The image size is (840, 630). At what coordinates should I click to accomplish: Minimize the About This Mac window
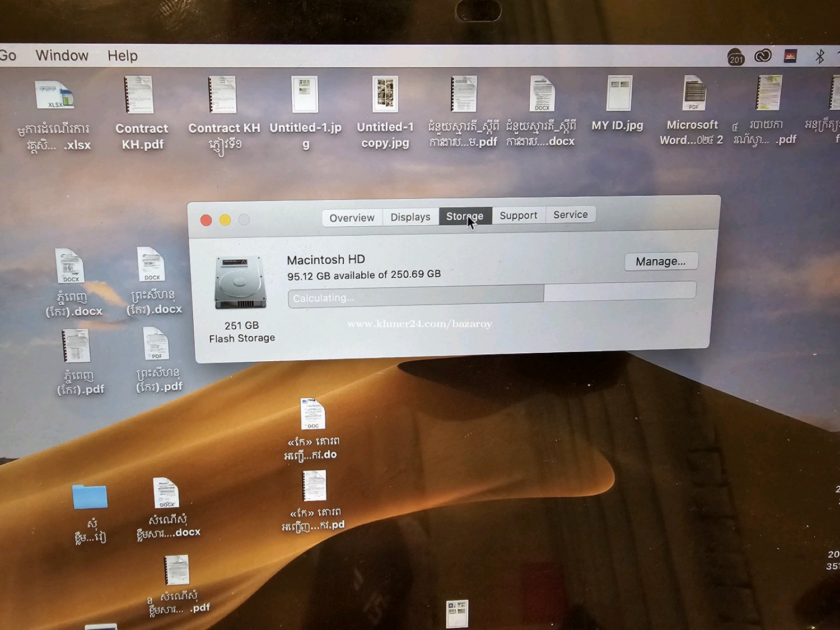pyautogui.click(x=225, y=220)
